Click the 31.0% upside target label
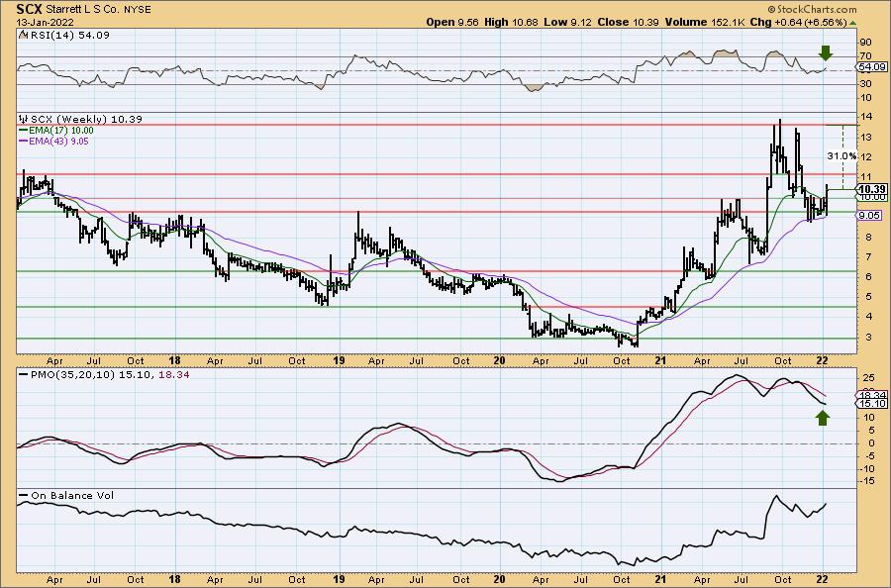Image resolution: width=891 pixels, height=588 pixels. [x=841, y=155]
